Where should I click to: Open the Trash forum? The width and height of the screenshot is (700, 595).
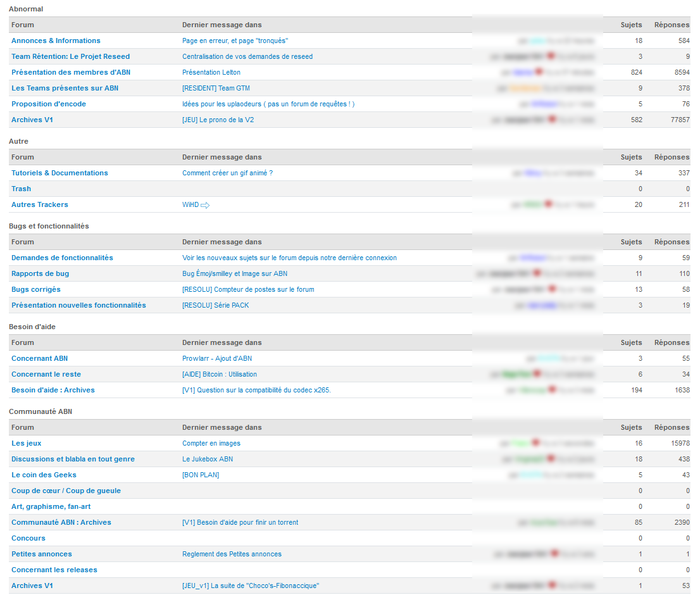21,189
